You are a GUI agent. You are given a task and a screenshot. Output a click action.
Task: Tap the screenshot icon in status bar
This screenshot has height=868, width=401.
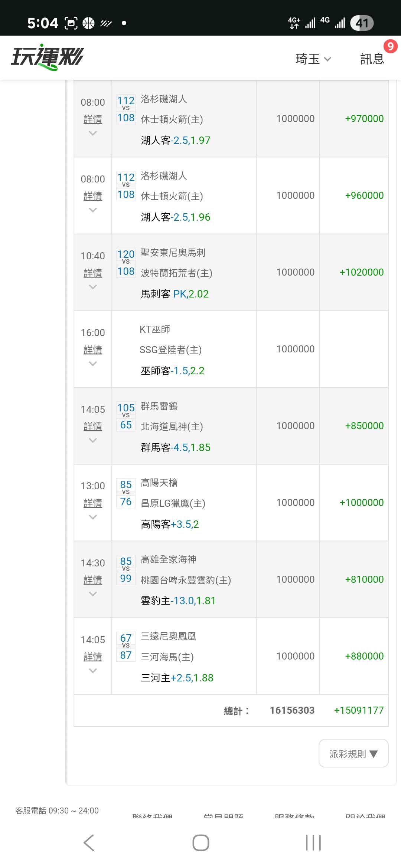[x=71, y=23]
